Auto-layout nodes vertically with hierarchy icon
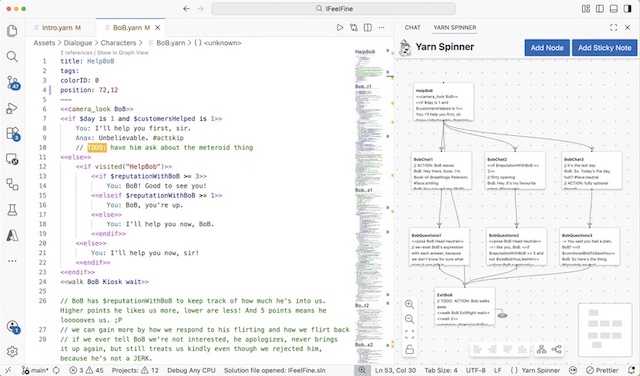Viewport: 640px width, 376px height. click(x=541, y=349)
